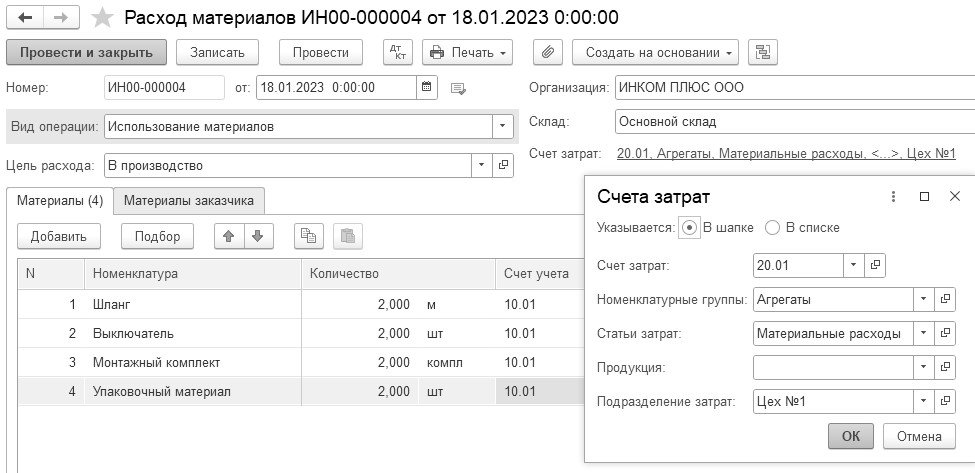975x473 pixels.
Task: Expand Создать на основании dropdown
Action: coord(655,53)
